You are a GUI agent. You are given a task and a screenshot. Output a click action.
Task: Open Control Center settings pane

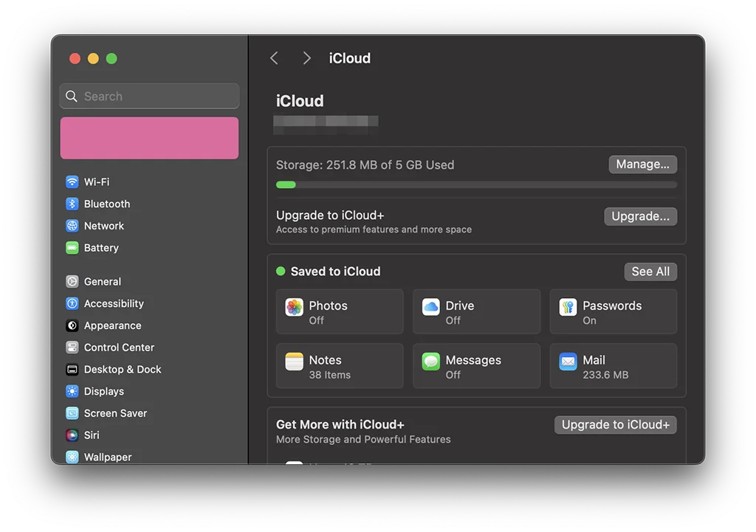(x=149, y=348)
